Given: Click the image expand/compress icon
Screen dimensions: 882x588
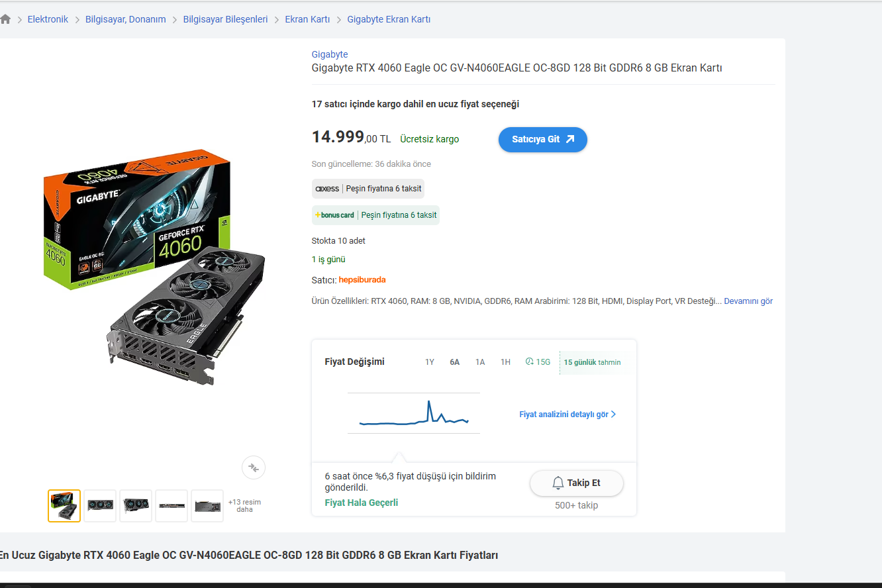Looking at the screenshot, I should tap(253, 467).
